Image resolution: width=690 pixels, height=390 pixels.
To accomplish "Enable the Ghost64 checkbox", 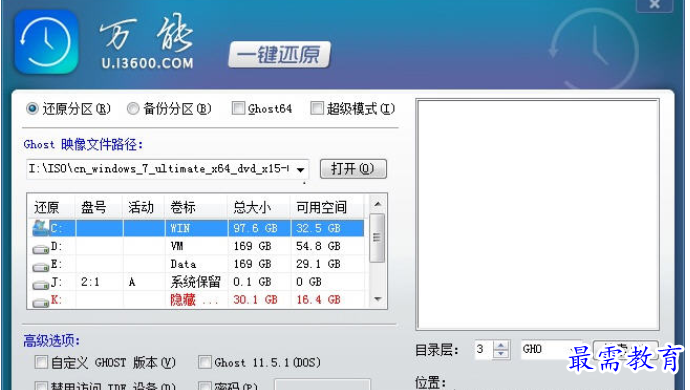I will pos(238,108).
